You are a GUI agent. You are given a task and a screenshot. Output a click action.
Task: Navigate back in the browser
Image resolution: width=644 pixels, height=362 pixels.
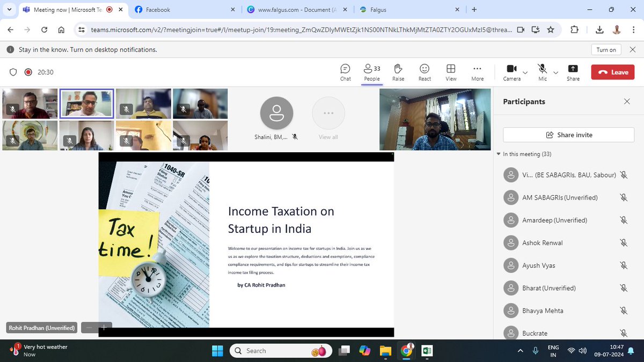tap(11, 30)
